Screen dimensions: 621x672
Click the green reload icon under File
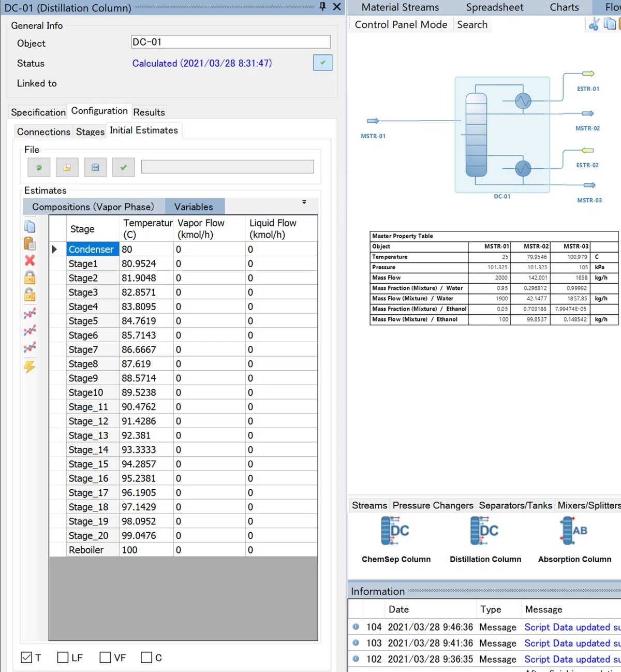coord(39,167)
